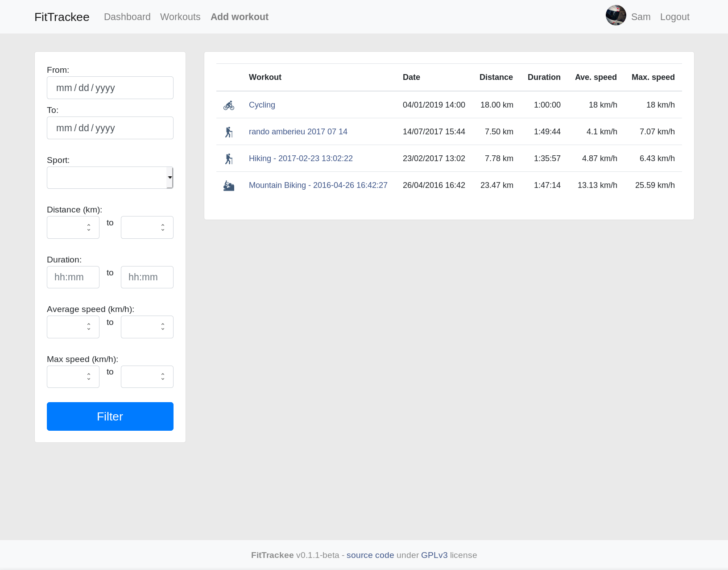The image size is (728, 570).
Task: Go to the Dashboard page
Action: click(127, 17)
